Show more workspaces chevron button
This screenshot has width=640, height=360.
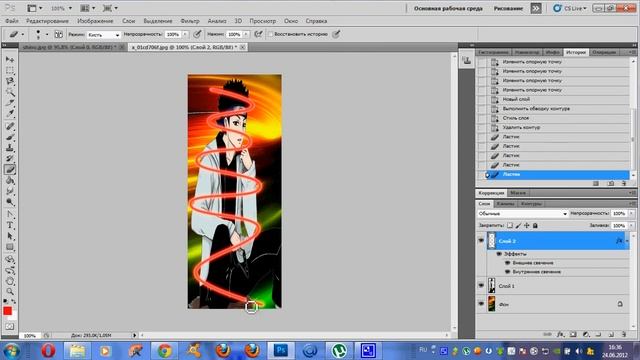536,8
